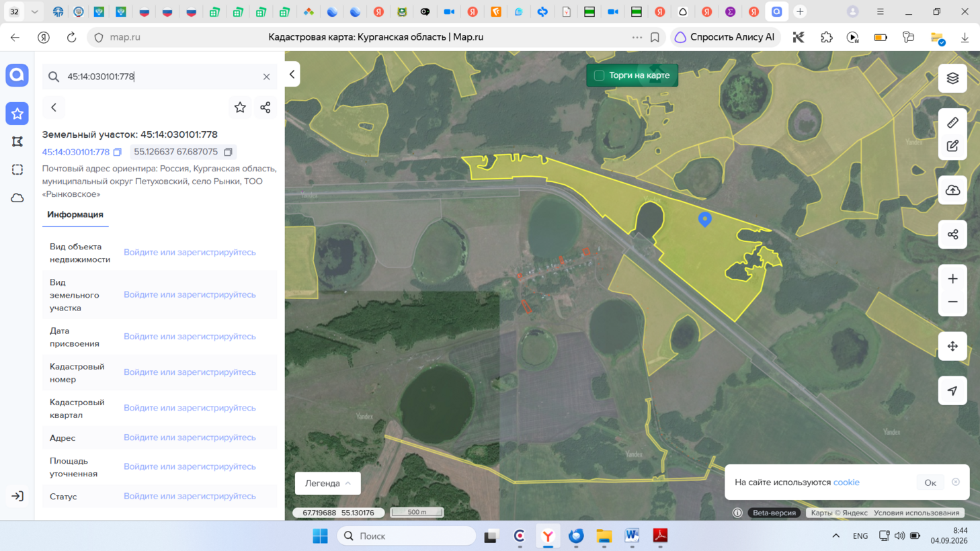980x551 pixels.
Task: Open area selection tool in sidebar
Action: [x=17, y=170]
